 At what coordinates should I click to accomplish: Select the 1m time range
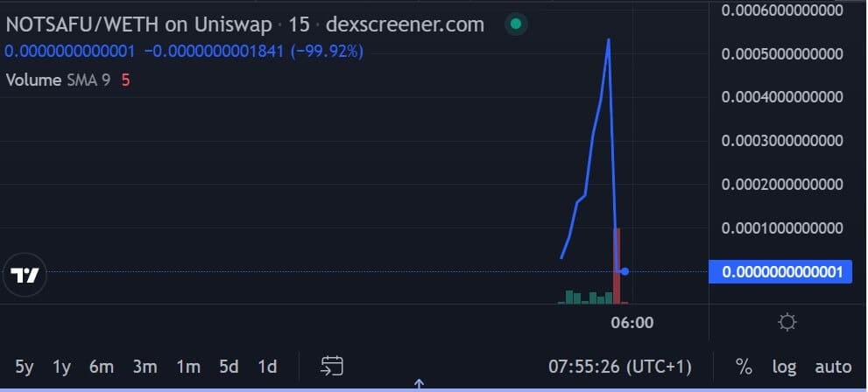tap(188, 367)
